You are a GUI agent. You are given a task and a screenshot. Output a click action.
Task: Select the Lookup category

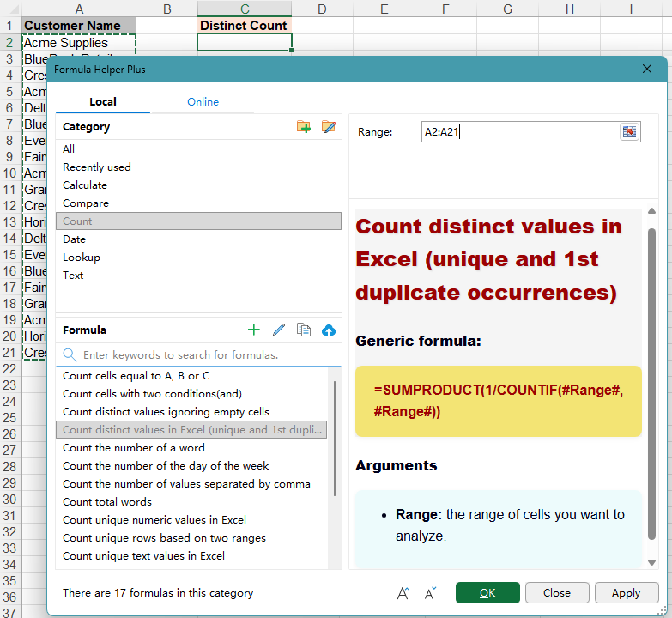pyautogui.click(x=198, y=257)
